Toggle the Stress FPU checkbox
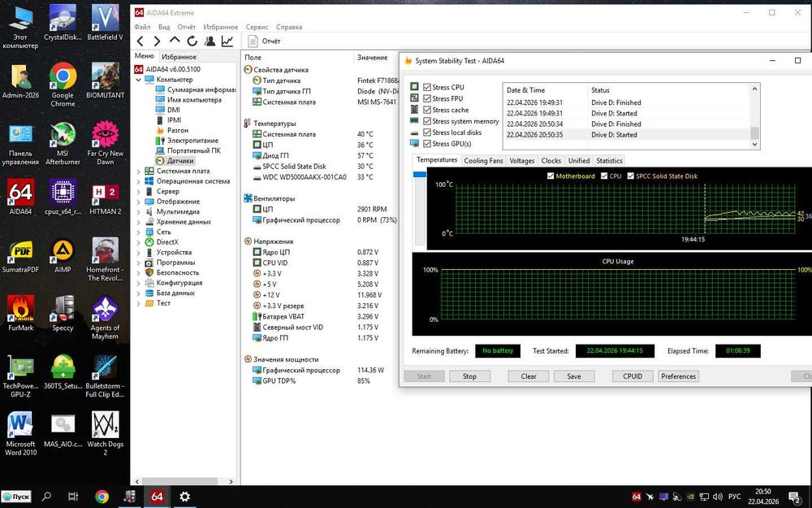This screenshot has width=812, height=508. 427,98
